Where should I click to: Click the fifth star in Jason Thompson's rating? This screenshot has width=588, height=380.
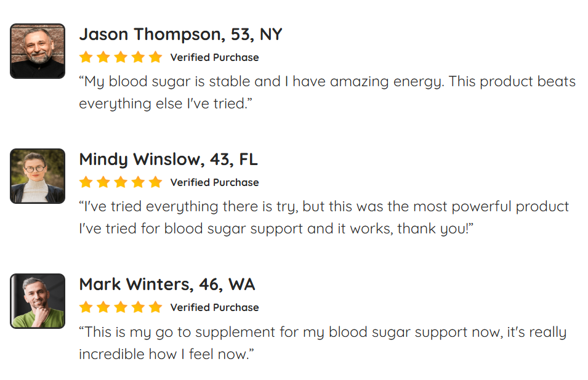point(155,57)
